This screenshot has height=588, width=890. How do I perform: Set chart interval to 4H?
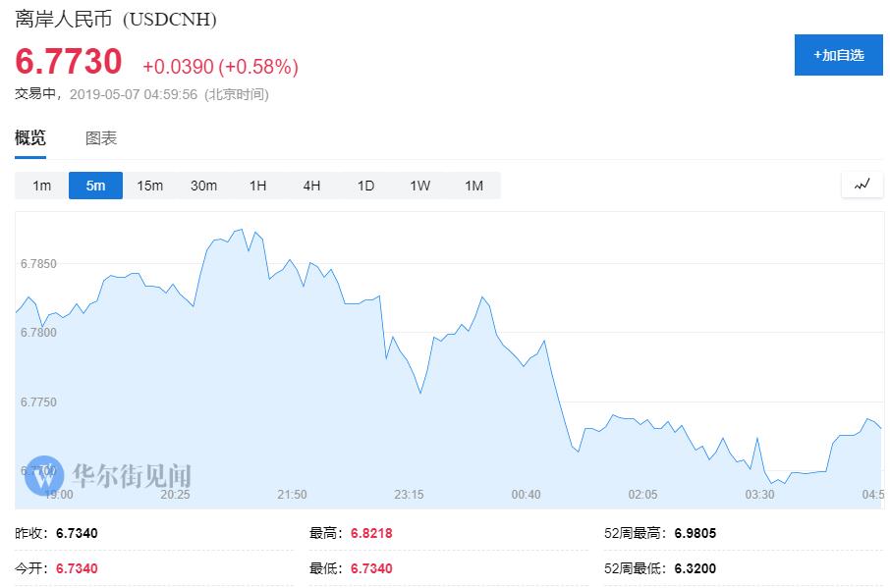[x=311, y=186]
